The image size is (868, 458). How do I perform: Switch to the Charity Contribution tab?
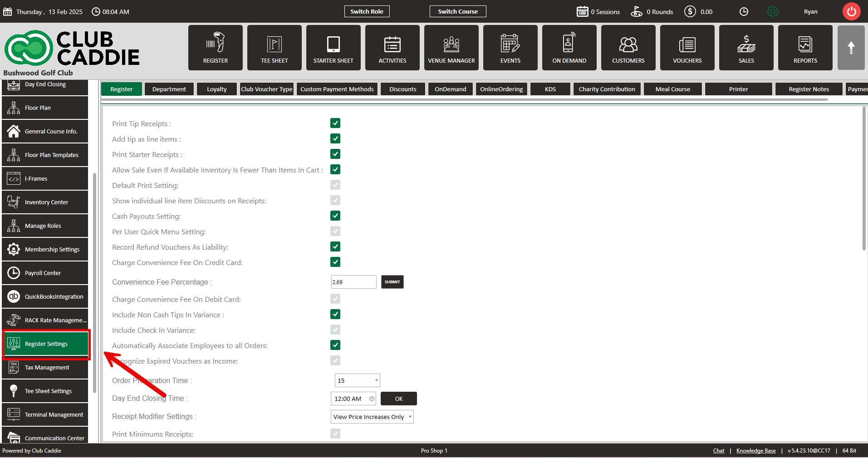(x=607, y=89)
